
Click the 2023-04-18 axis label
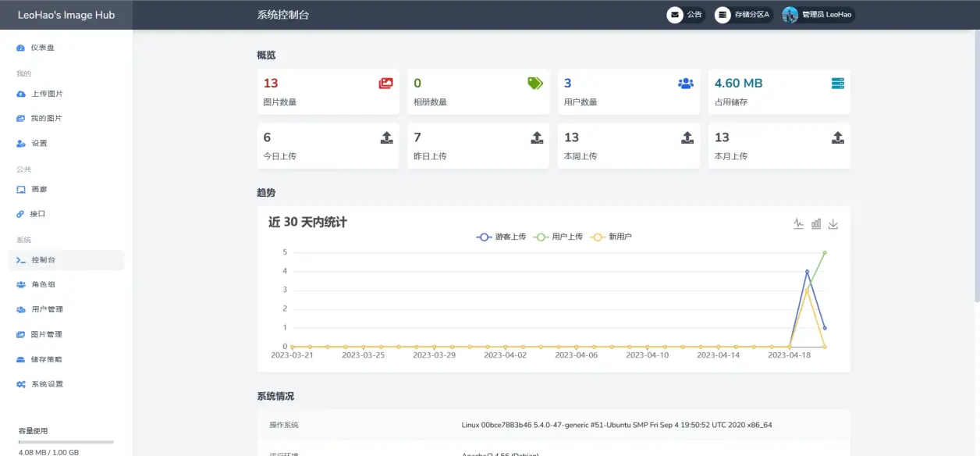789,354
